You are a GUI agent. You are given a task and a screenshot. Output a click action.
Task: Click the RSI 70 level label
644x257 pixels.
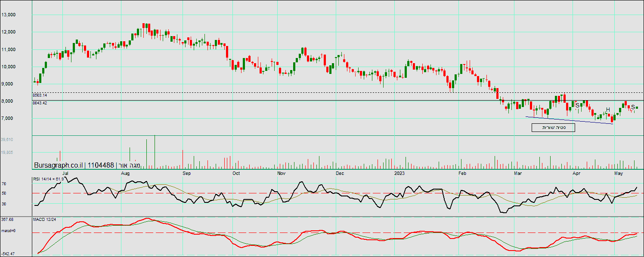[x=4, y=184]
